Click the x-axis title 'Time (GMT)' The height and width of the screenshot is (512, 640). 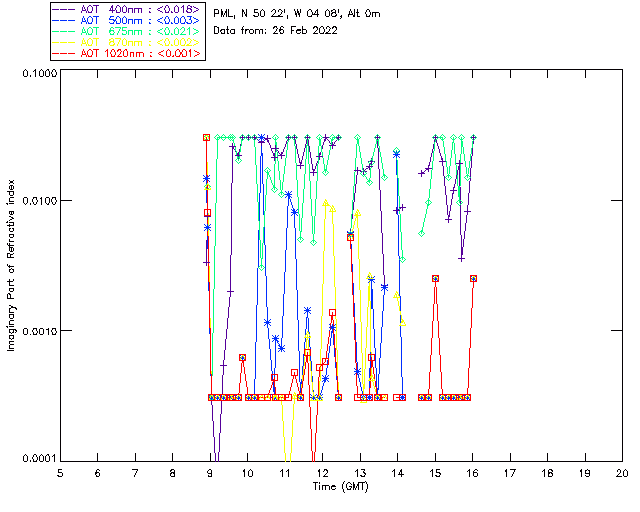(340, 486)
